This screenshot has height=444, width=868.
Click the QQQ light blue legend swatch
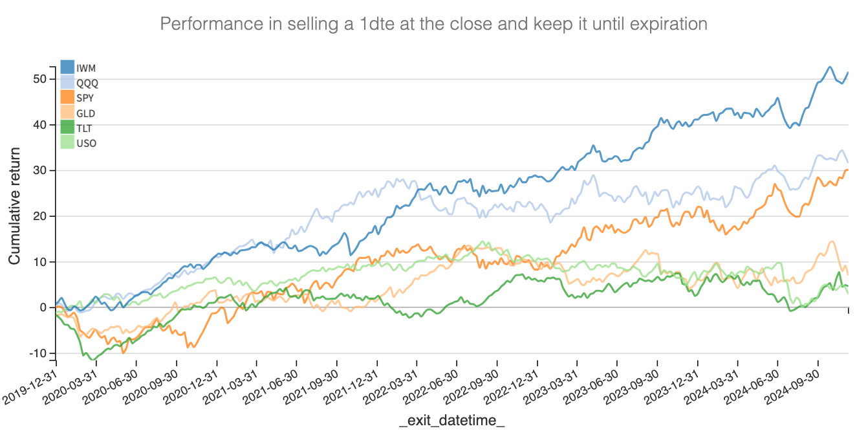coord(67,82)
